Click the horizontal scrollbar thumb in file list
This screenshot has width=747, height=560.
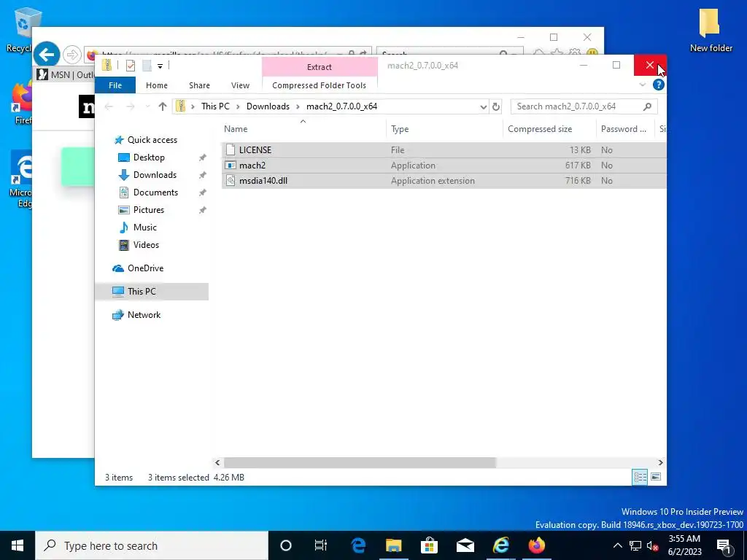pyautogui.click(x=360, y=462)
